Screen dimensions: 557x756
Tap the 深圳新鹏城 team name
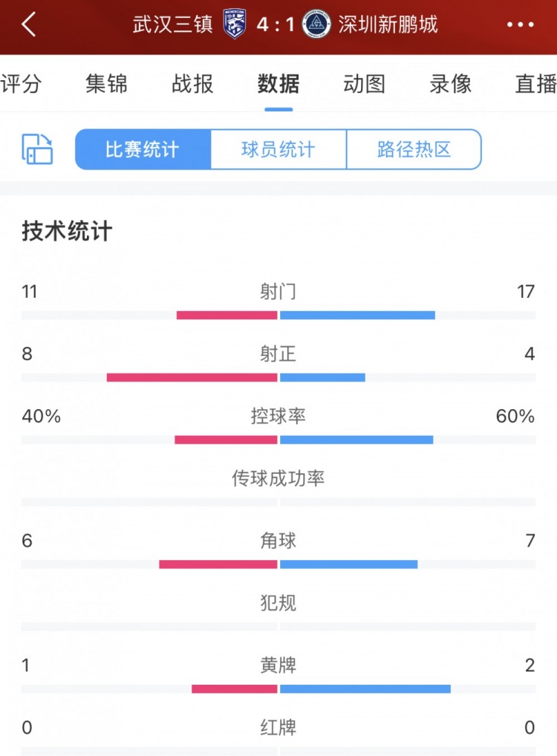(388, 25)
